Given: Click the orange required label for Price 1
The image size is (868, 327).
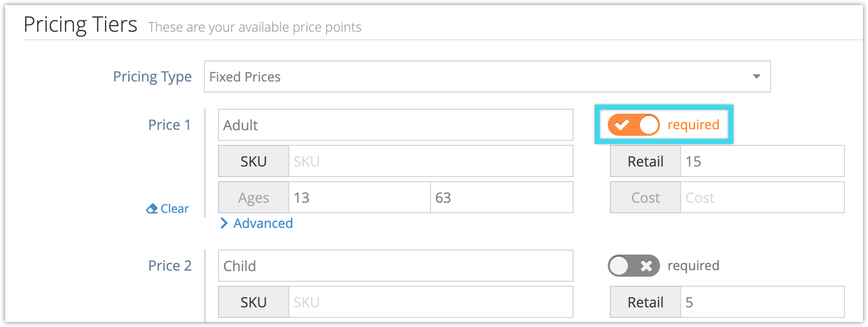Looking at the screenshot, I should pos(693,125).
